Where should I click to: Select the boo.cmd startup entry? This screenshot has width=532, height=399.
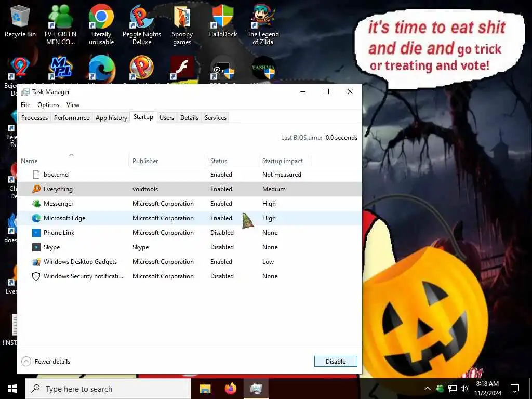click(x=189, y=175)
